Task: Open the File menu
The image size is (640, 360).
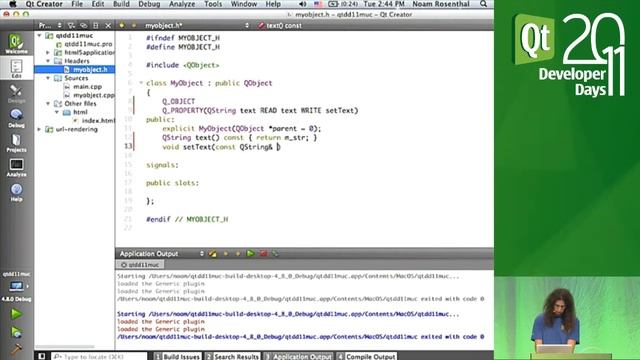Action: coord(77,4)
